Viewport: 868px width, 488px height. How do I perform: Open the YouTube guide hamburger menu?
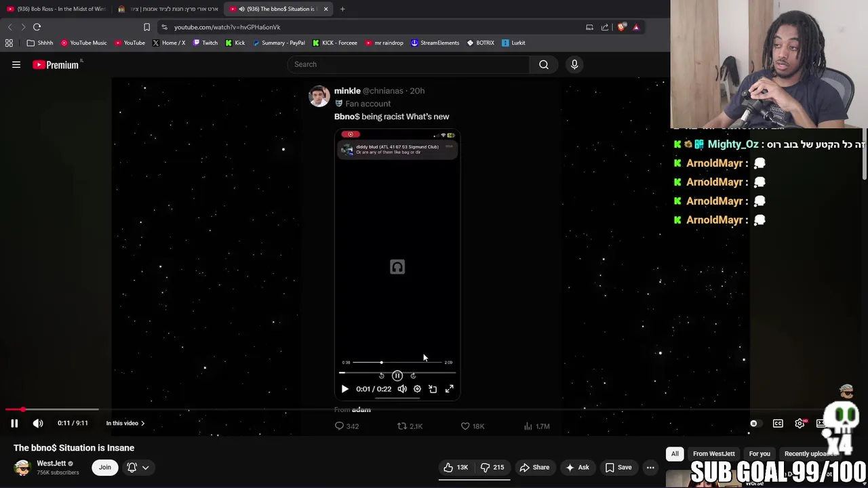pyautogui.click(x=16, y=65)
